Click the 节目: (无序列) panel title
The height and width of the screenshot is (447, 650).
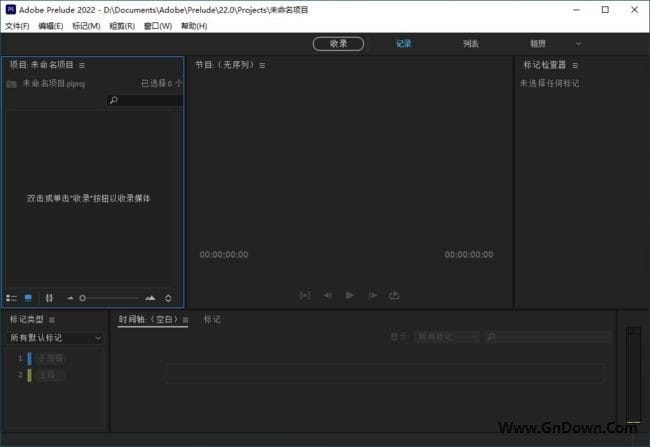[x=224, y=65]
